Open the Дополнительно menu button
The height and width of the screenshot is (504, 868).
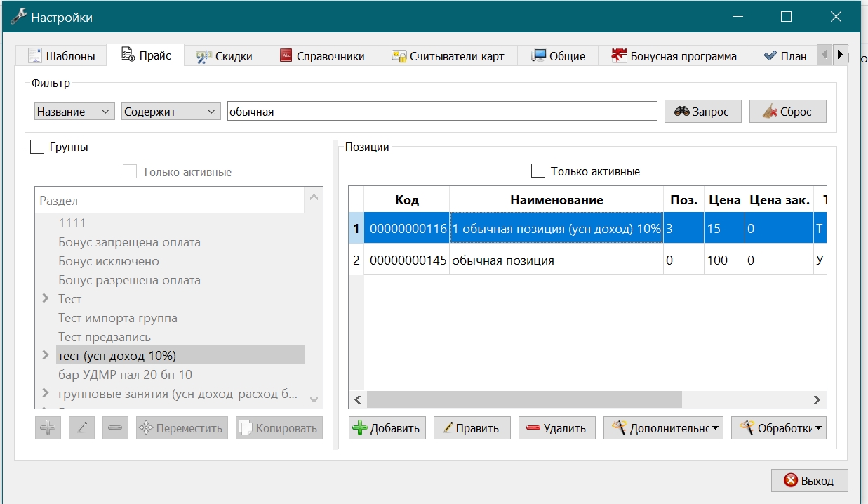[664, 428]
